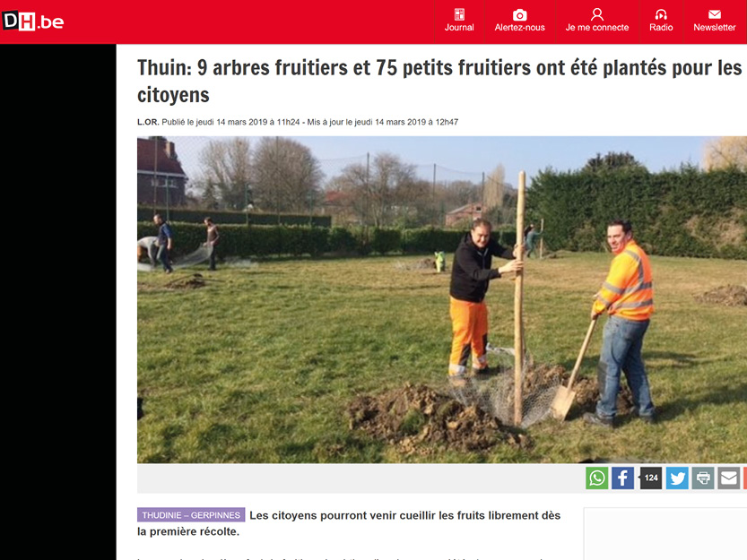Click the article headline about Thuin
Viewport: 747px width, 560px height.
click(x=439, y=81)
